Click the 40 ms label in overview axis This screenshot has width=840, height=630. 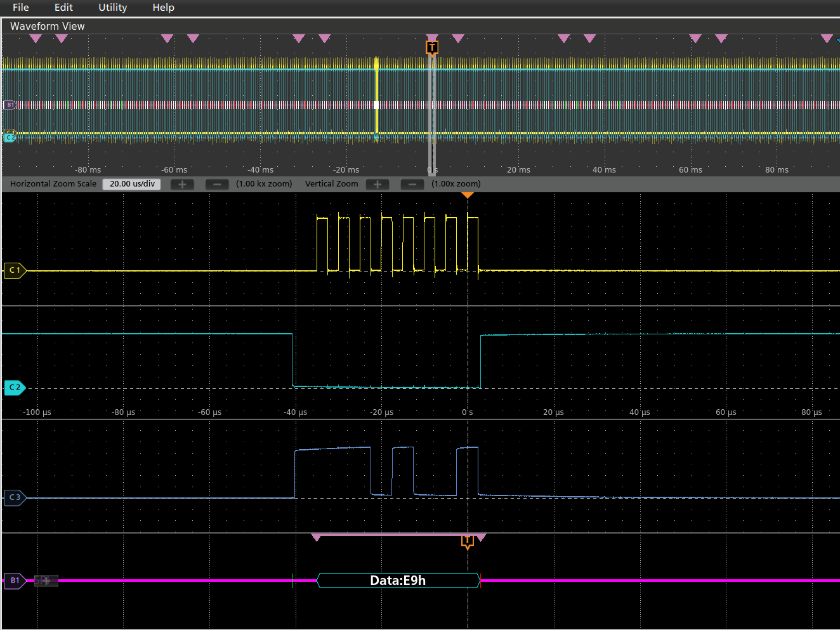click(604, 170)
